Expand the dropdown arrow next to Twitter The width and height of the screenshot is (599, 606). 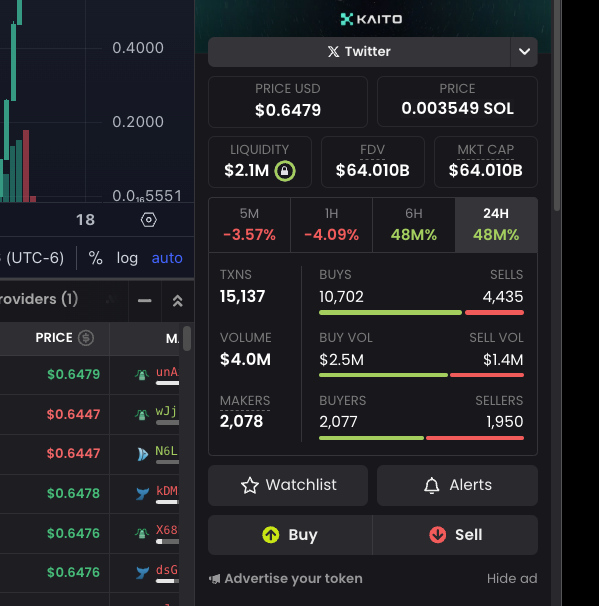coord(524,52)
